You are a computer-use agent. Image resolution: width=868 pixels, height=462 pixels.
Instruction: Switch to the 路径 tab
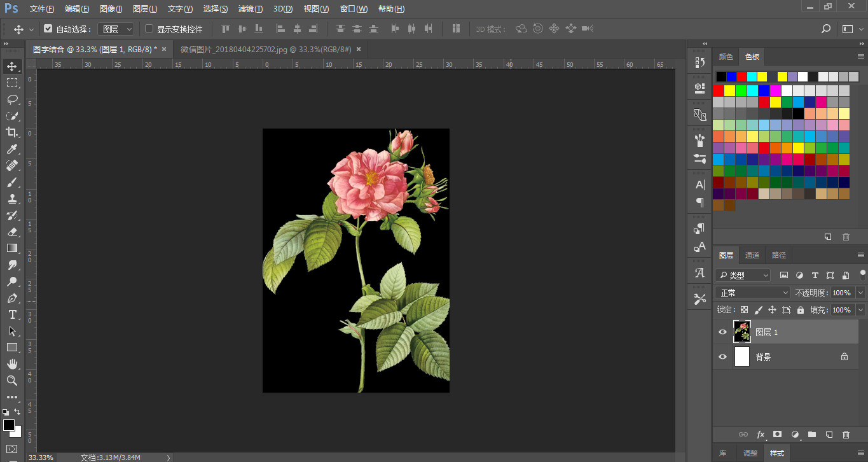click(x=779, y=255)
